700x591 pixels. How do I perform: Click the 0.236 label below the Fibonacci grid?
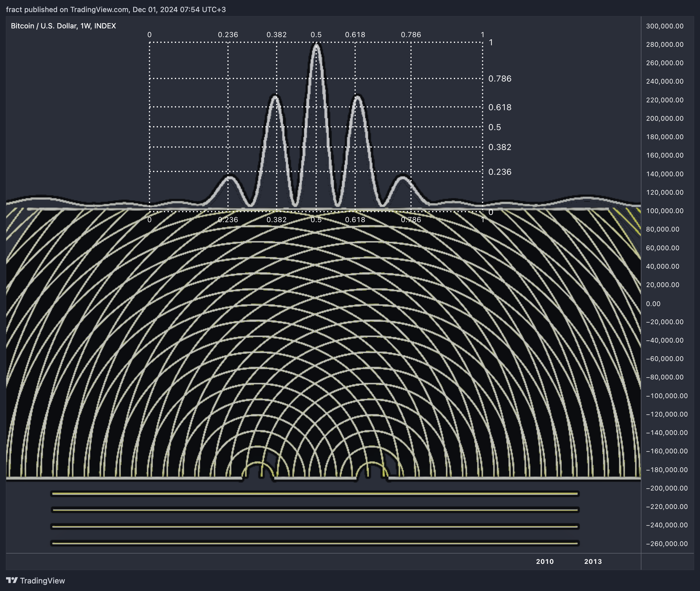(x=228, y=220)
